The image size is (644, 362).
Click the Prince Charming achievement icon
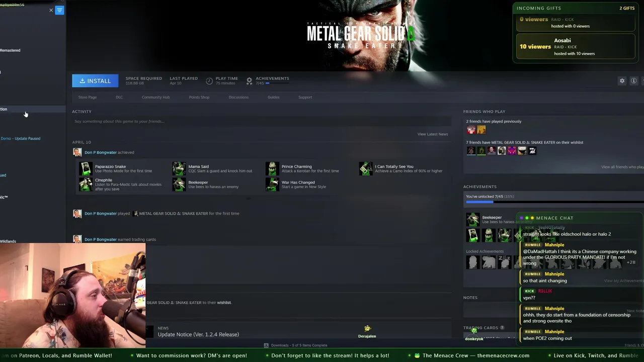tap(272, 168)
